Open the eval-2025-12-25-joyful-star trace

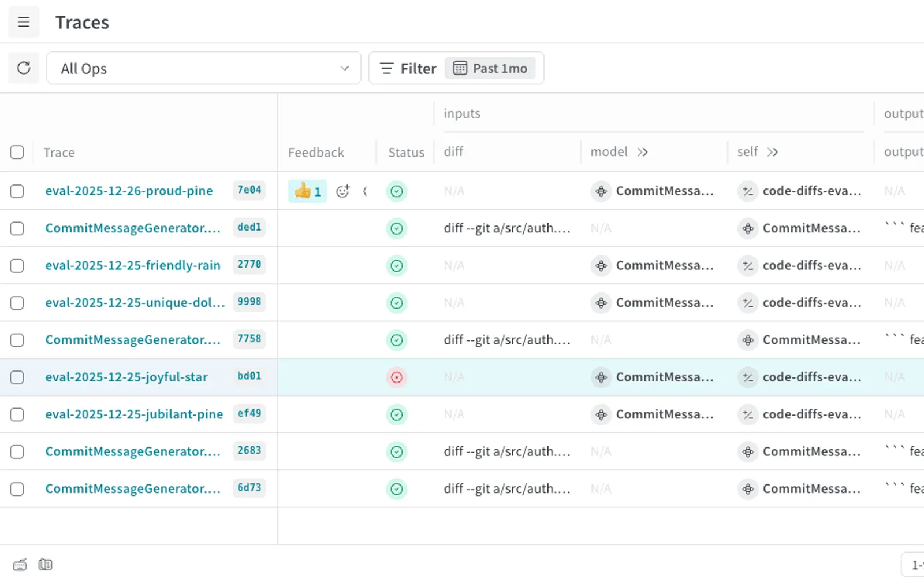pos(126,377)
